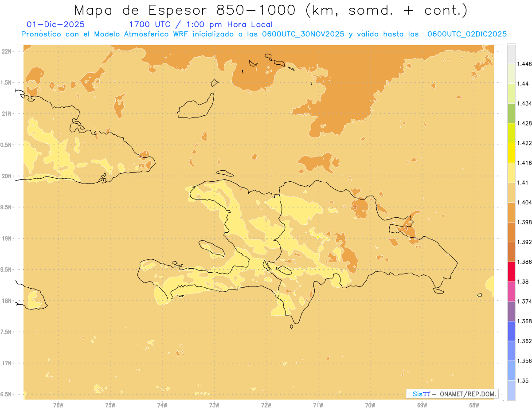Image resolution: width=532 pixels, height=411 pixels.
Task: Click colorbar label '1.398'
Action: click(x=524, y=222)
